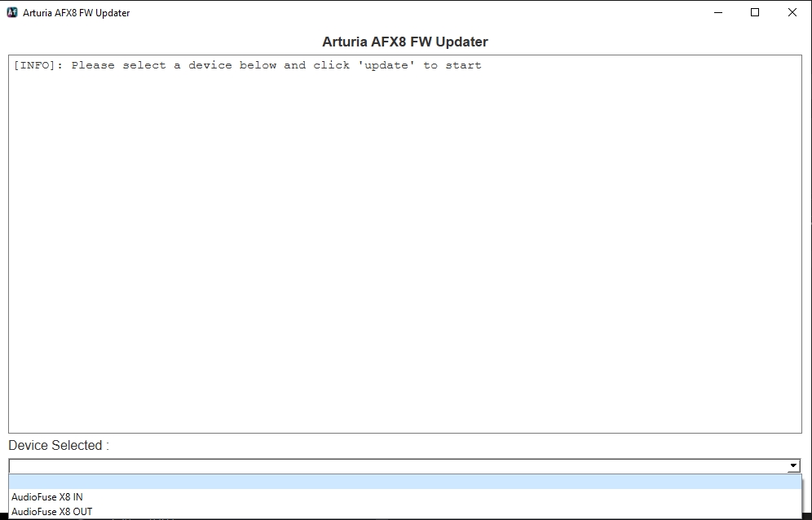This screenshot has width=812, height=520.
Task: Click the '[INFO]: Please select a device' message
Action: tap(248, 65)
